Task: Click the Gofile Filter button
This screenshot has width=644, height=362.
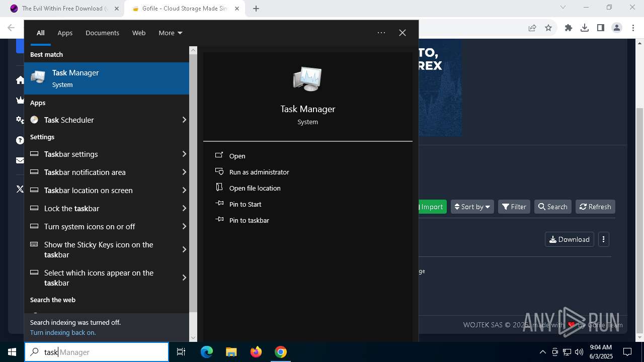Action: [514, 207]
